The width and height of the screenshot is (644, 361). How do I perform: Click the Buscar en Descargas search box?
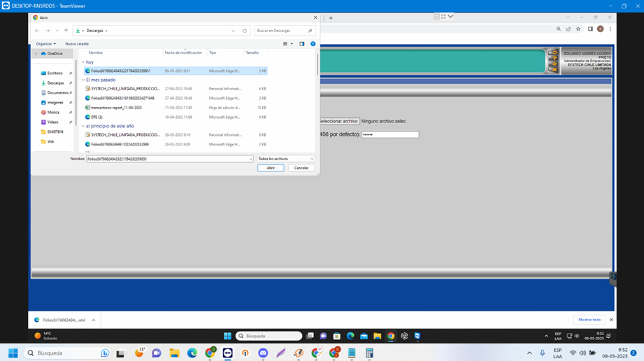[281, 31]
